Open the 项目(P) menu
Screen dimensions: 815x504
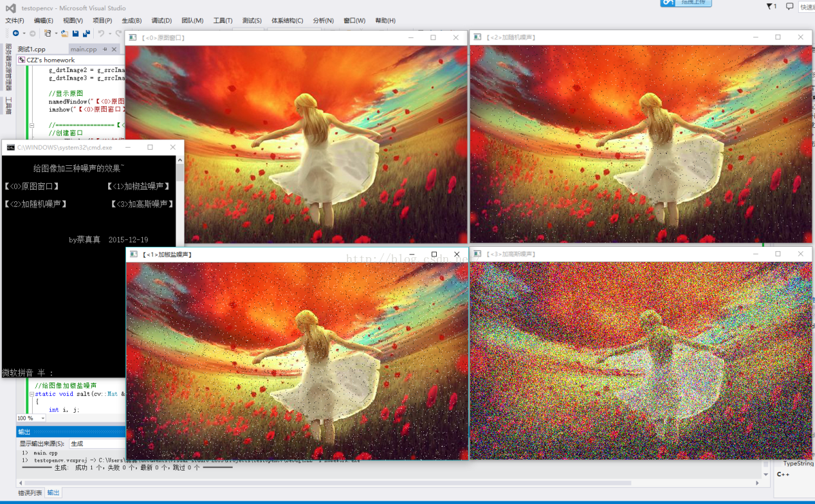tap(102, 21)
